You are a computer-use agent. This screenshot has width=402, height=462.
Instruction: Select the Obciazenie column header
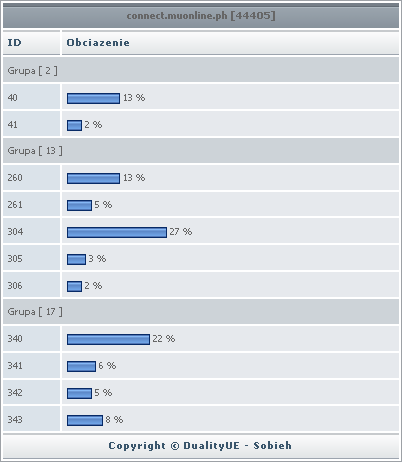(x=230, y=43)
